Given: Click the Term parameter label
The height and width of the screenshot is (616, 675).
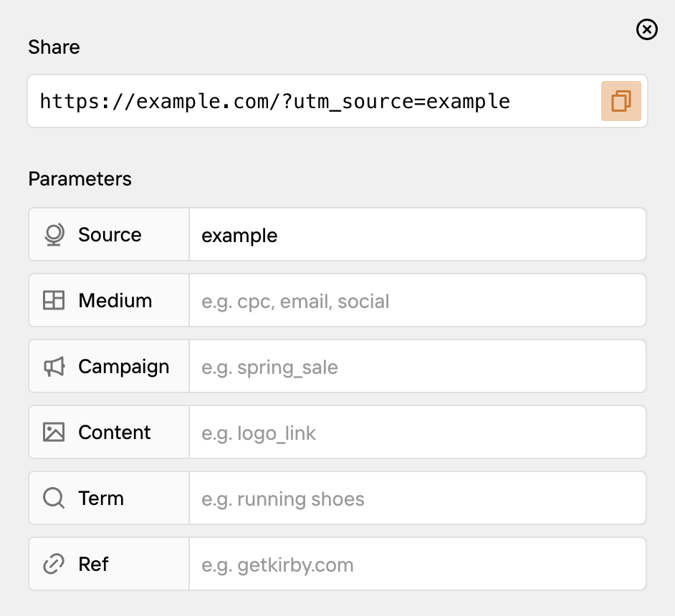Looking at the screenshot, I should tap(101, 498).
